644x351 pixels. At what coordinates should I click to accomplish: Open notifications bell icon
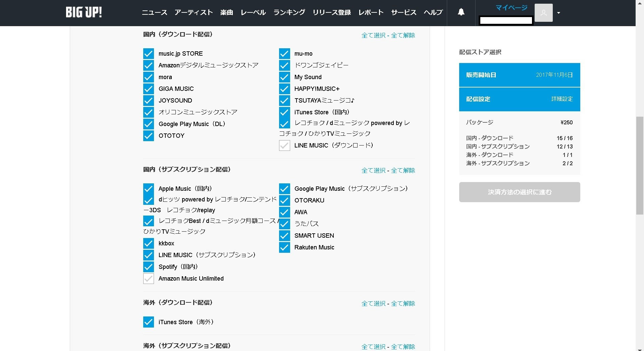coord(461,12)
